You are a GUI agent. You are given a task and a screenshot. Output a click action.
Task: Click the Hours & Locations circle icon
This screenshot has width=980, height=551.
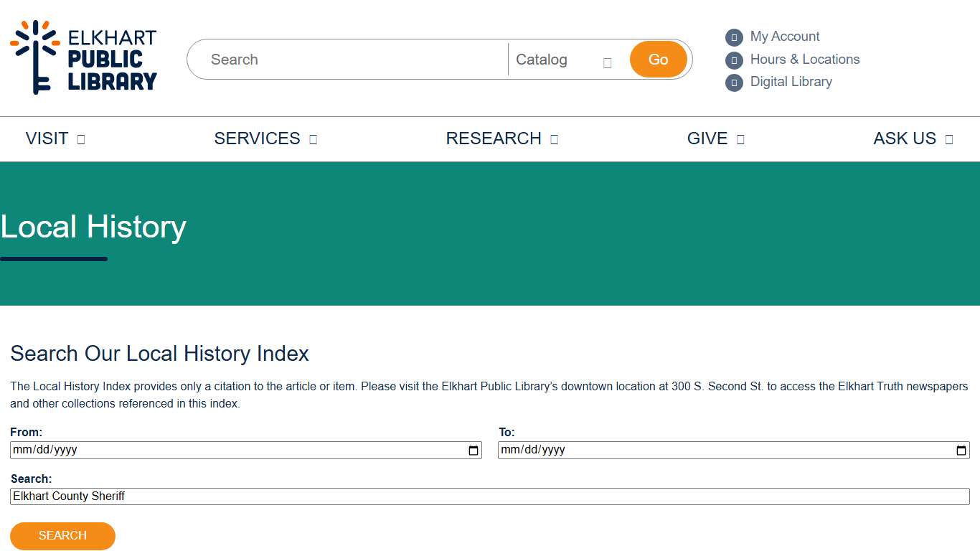click(x=734, y=60)
